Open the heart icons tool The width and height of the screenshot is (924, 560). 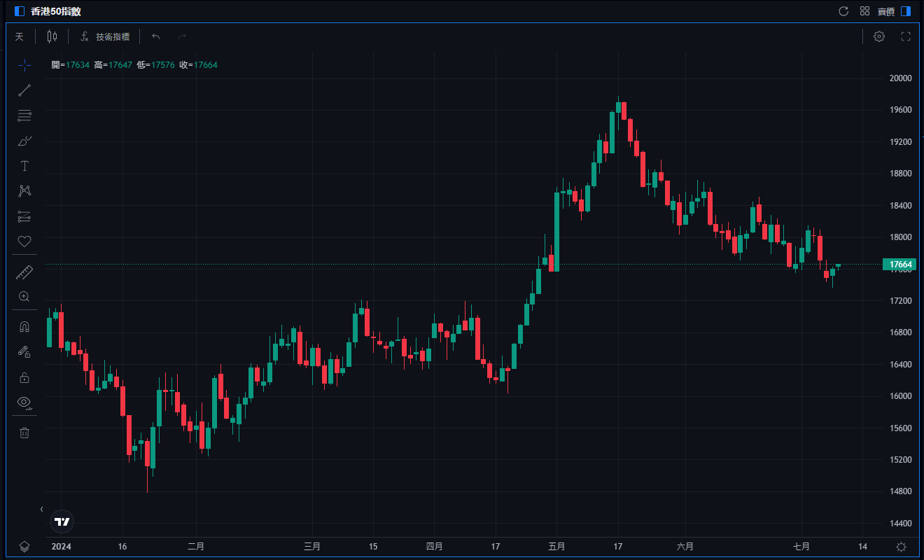24,241
